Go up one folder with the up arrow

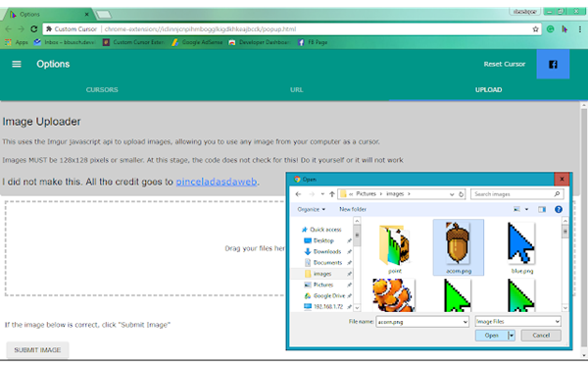tap(332, 194)
